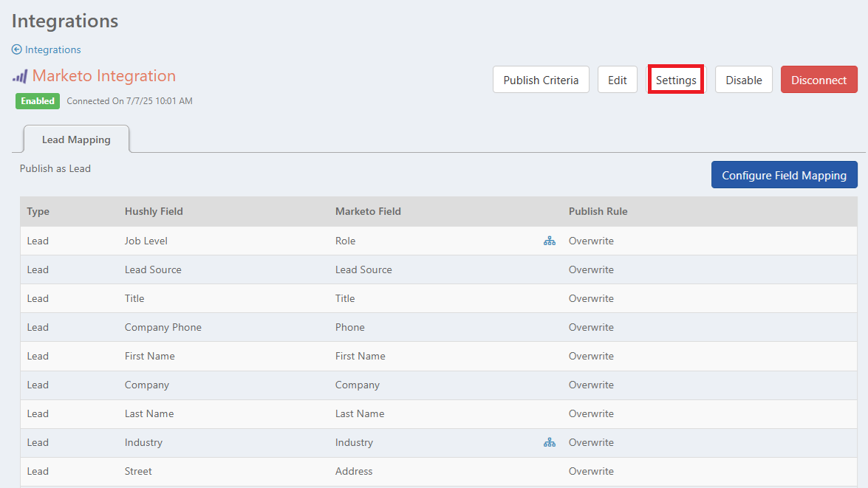This screenshot has height=488, width=868.
Task: Click Overwrite in the Job Level row
Action: point(591,241)
